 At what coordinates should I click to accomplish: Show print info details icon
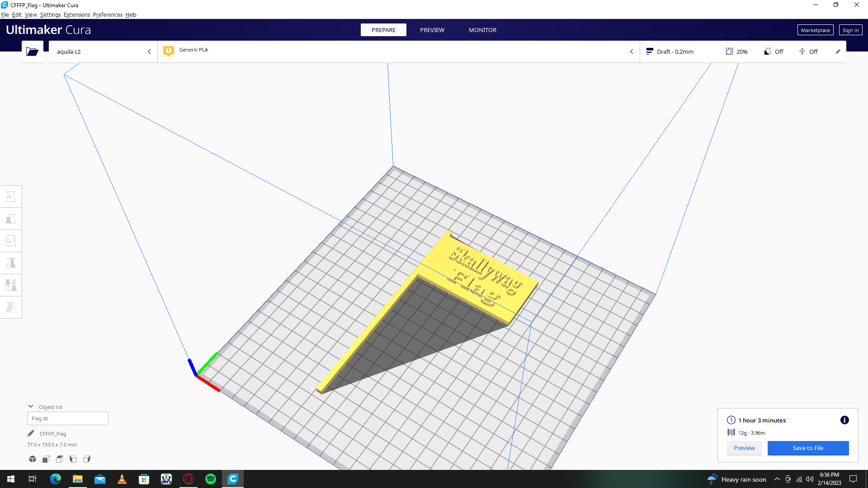tap(844, 420)
